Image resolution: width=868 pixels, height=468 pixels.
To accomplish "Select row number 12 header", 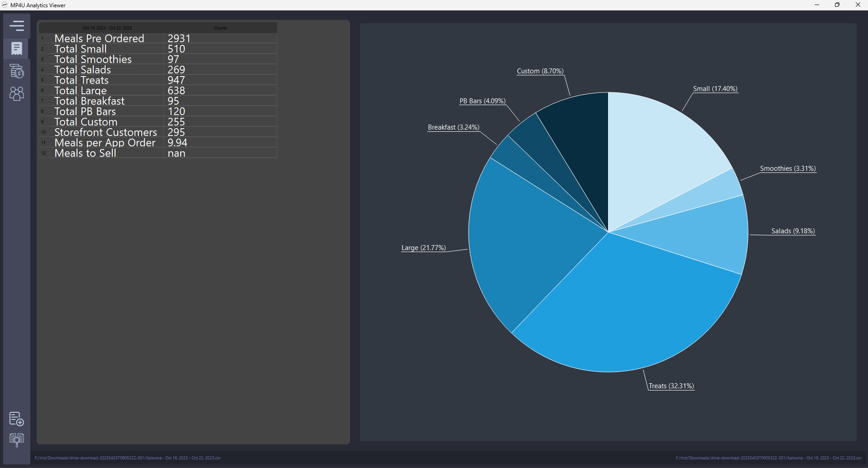I will point(44,153).
